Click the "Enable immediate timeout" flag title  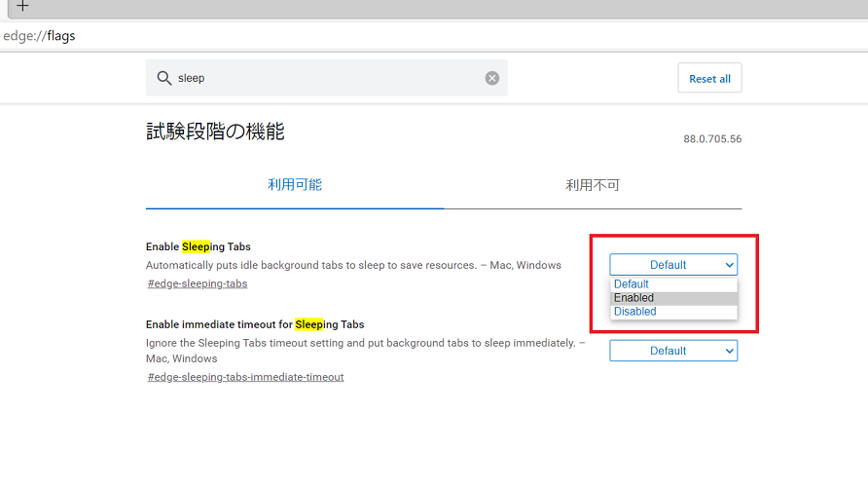255,324
